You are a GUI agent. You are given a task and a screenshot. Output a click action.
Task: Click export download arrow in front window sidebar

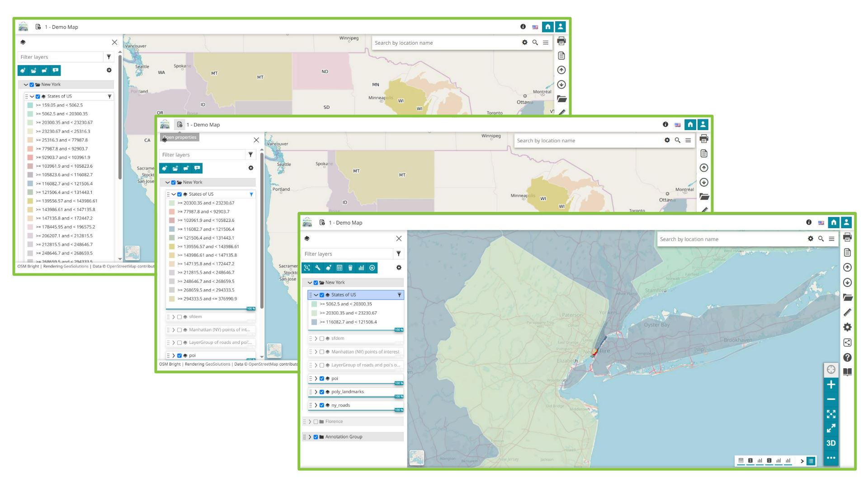pyautogui.click(x=848, y=282)
